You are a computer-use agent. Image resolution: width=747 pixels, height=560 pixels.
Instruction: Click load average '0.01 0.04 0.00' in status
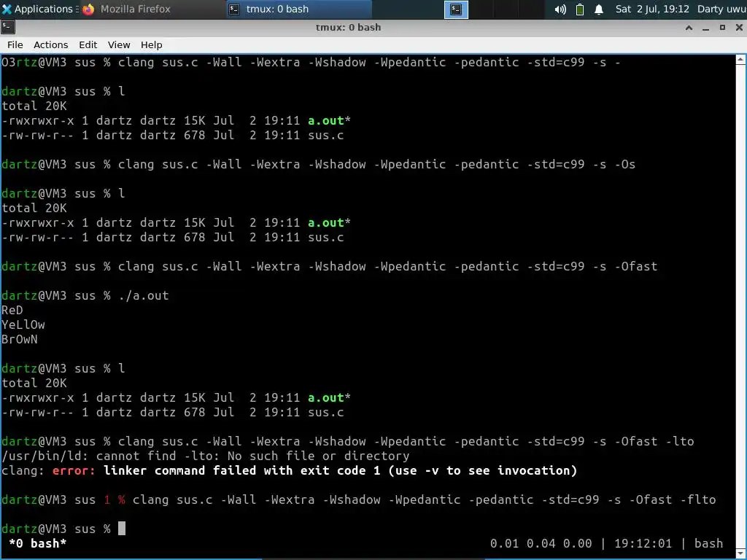click(541, 543)
